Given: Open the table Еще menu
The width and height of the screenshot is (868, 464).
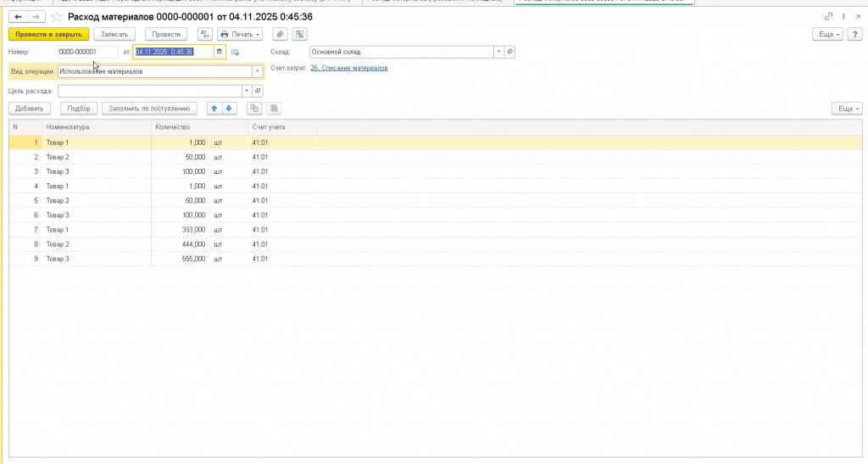Looking at the screenshot, I should pos(847,109).
